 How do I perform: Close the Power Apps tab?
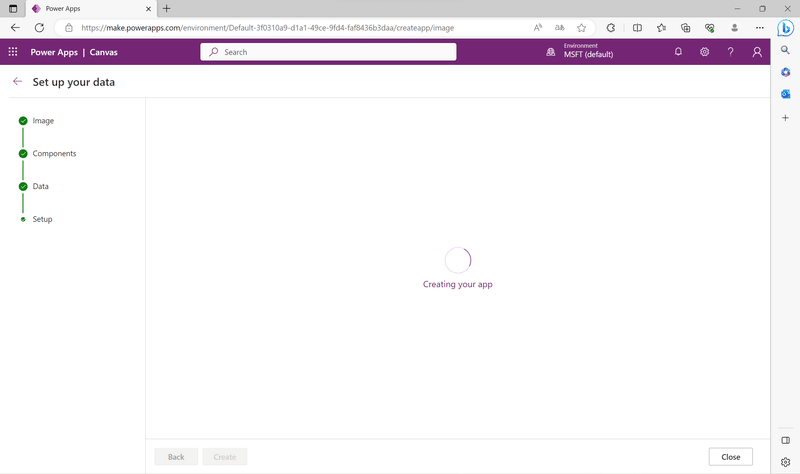click(x=148, y=9)
